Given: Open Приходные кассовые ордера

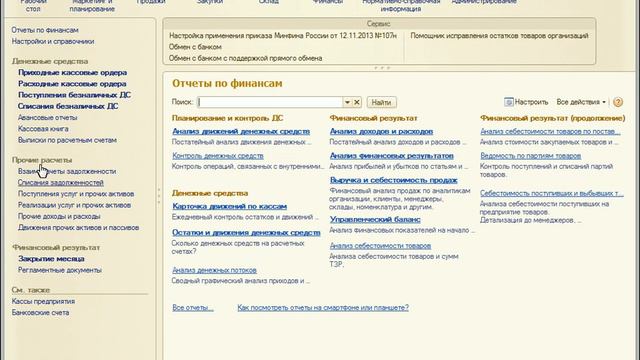Looking at the screenshot, I should (x=72, y=73).
